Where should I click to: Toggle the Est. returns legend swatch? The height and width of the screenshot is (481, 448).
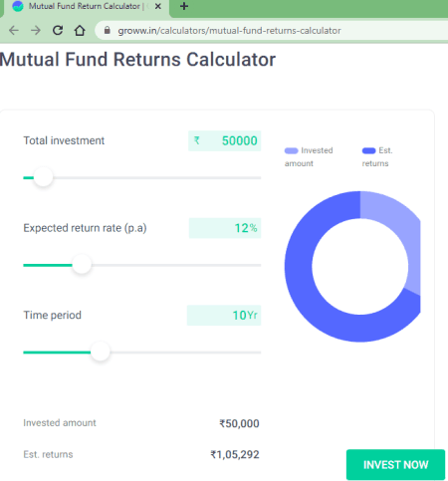pos(368,150)
